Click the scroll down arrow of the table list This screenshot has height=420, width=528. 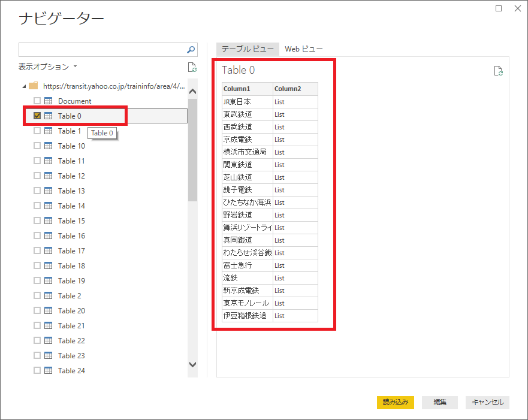(x=192, y=364)
